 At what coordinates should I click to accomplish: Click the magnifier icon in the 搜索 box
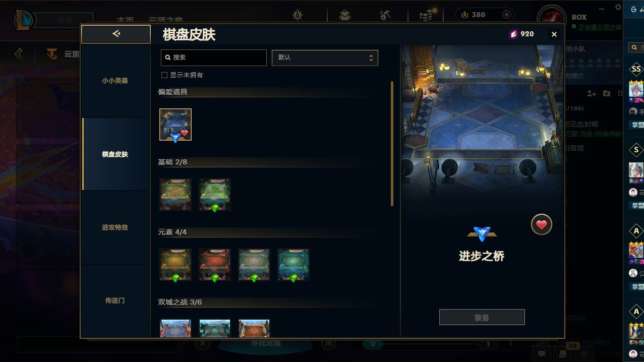168,57
